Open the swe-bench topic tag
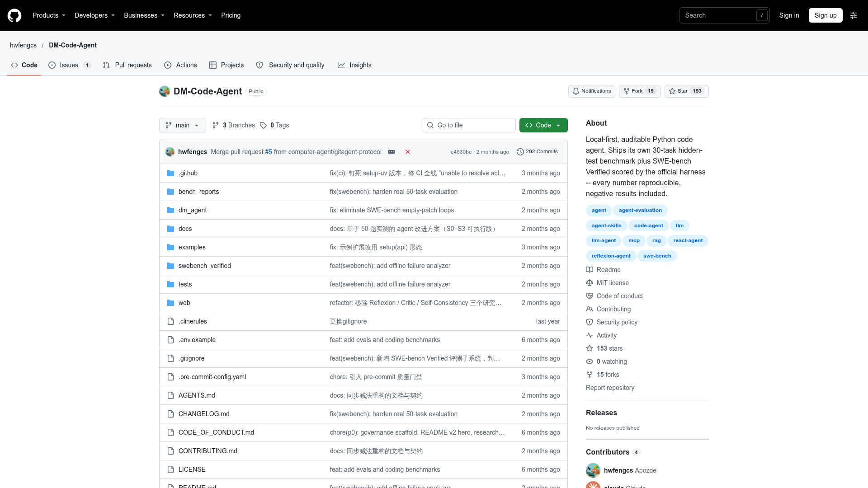 point(657,256)
